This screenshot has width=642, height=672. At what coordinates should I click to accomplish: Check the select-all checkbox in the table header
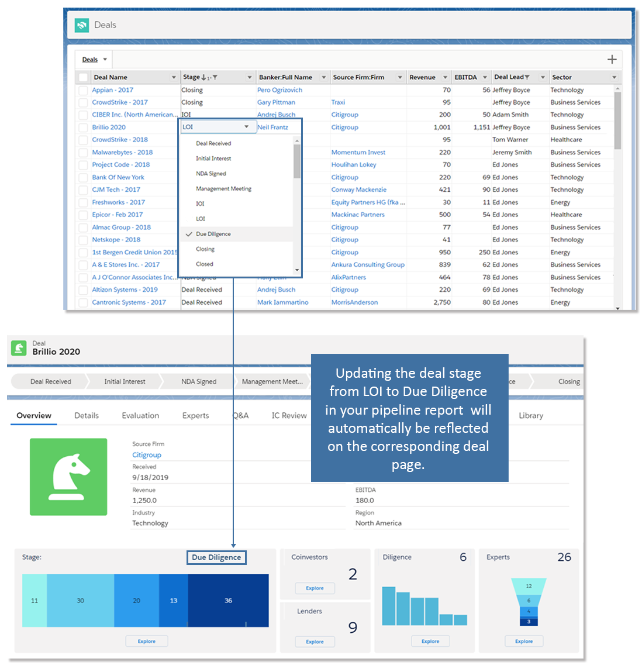coord(82,77)
